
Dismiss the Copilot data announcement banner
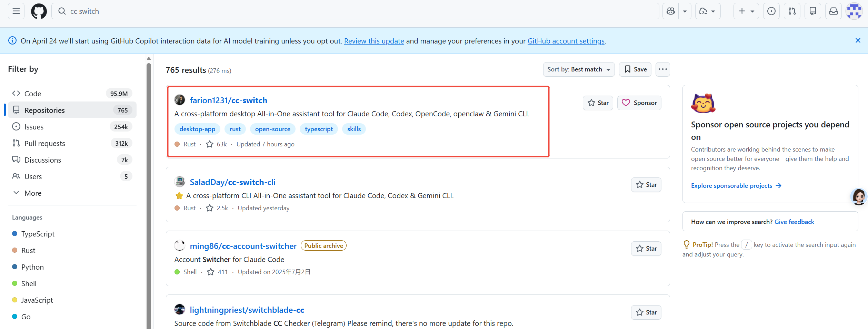pyautogui.click(x=858, y=41)
